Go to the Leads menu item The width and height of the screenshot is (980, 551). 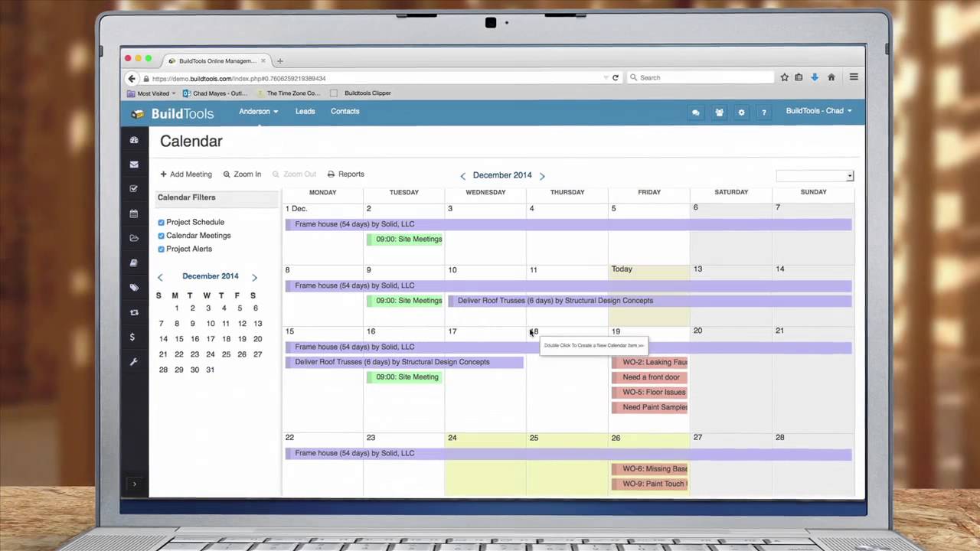pyautogui.click(x=305, y=112)
